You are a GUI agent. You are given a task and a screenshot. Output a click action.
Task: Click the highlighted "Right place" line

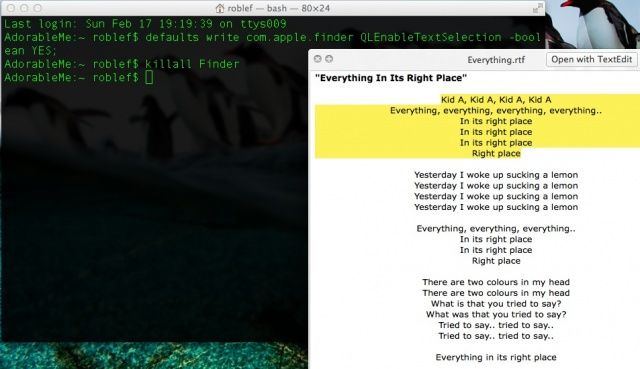tap(496, 153)
